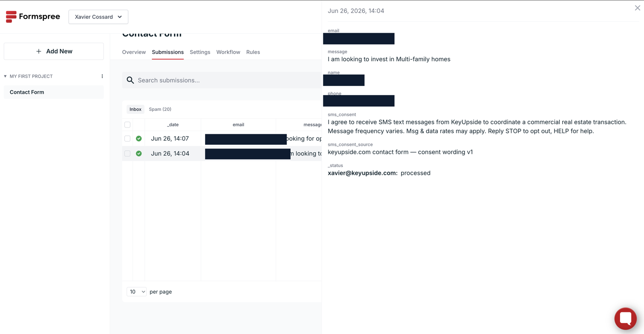Open the chat support bubble
This screenshot has width=644, height=334.
(626, 318)
